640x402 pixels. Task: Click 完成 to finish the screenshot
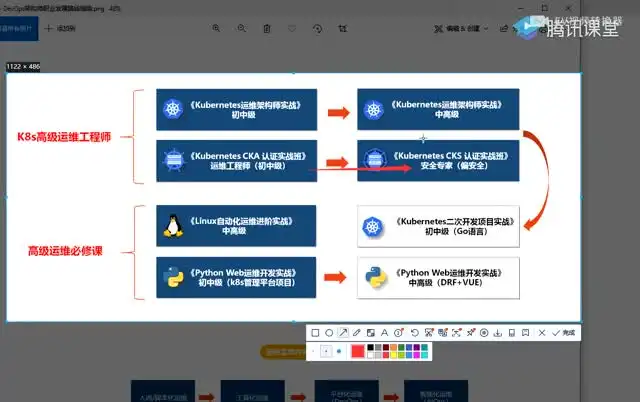[x=564, y=332]
